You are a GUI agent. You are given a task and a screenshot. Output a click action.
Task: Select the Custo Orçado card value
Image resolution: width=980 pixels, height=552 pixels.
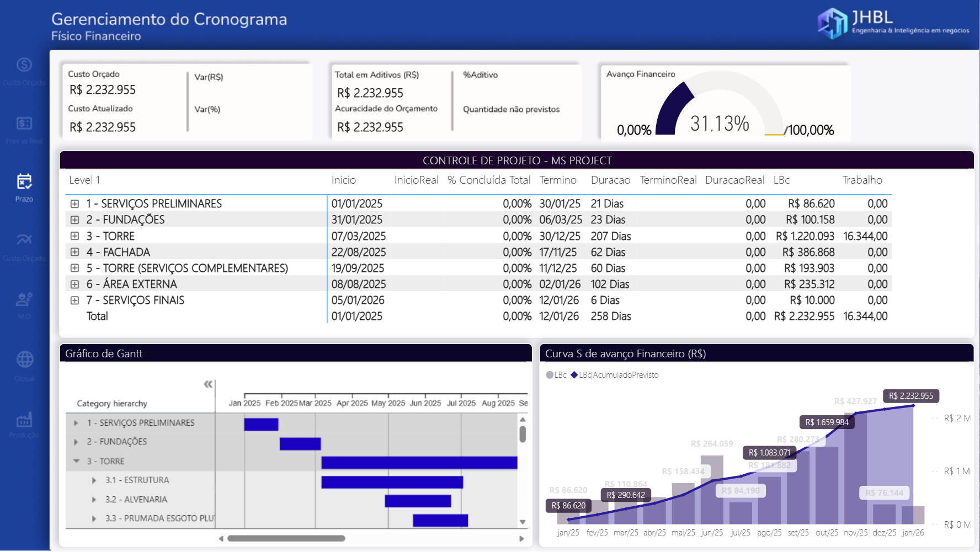(x=103, y=90)
